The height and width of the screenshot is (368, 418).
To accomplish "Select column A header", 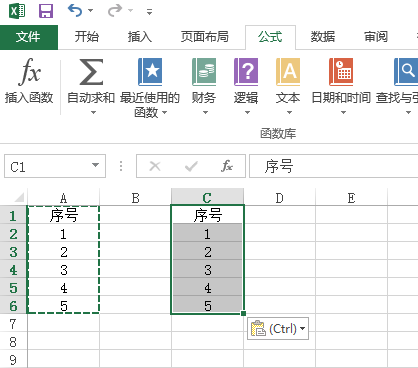I will click(63, 198).
